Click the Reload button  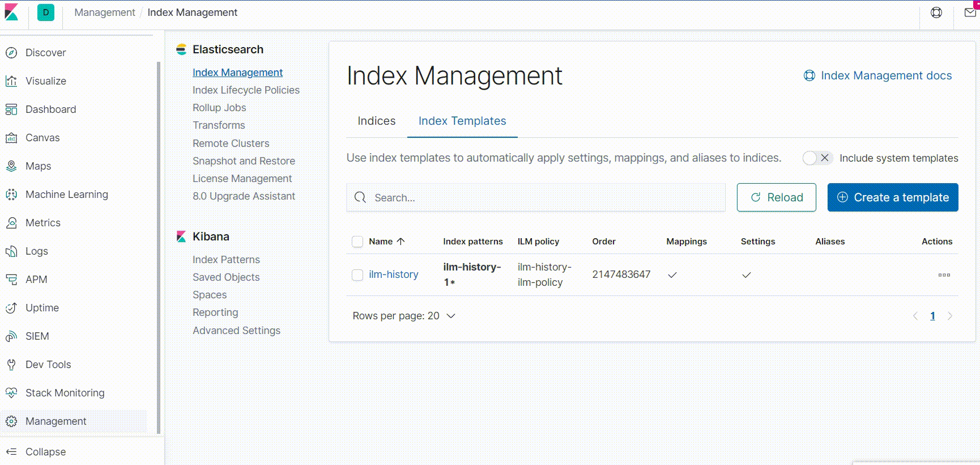[x=776, y=197]
